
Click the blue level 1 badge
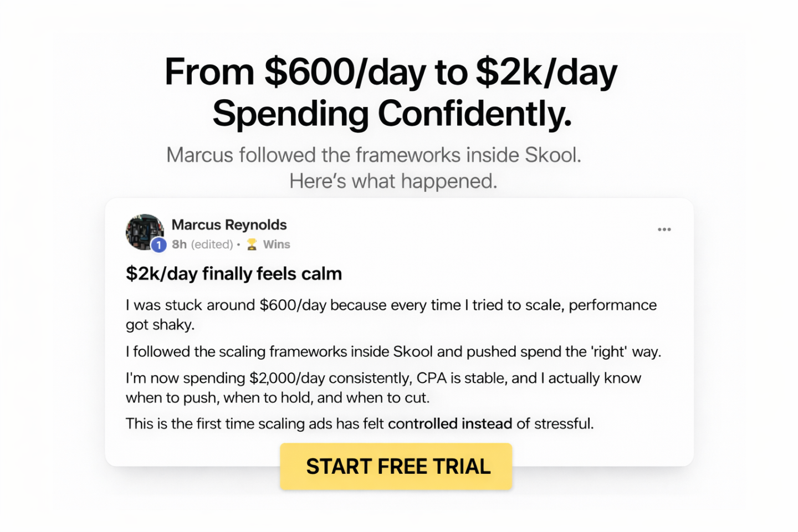point(159,245)
